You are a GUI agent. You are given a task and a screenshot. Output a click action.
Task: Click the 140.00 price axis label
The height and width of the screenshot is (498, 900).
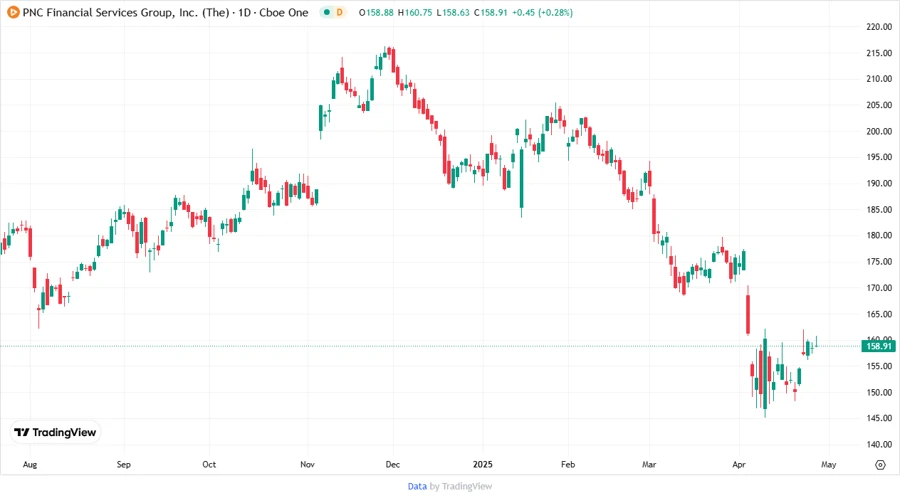point(879,445)
